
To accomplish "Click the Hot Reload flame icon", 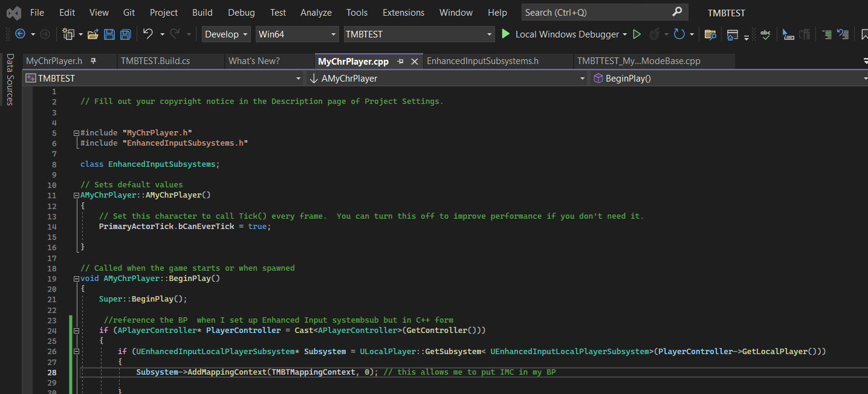I will tap(653, 34).
